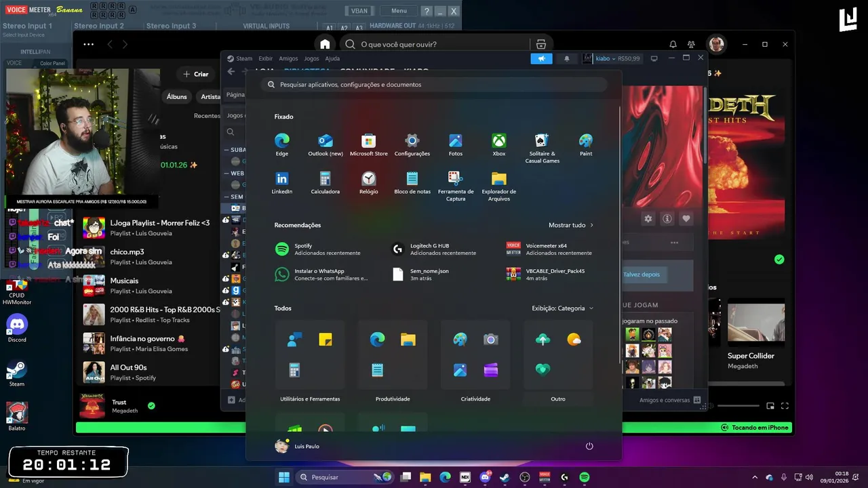868x488 pixels.
Task: Click Tocando em iPhone device bar
Action: 755,428
